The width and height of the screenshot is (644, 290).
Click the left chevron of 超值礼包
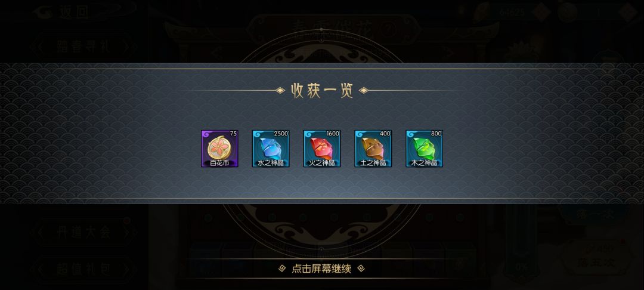41,269
